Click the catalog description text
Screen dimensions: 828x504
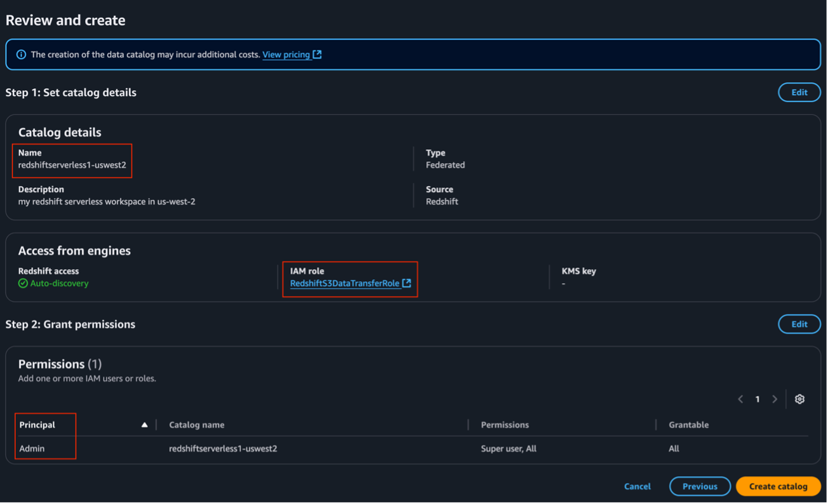point(107,202)
